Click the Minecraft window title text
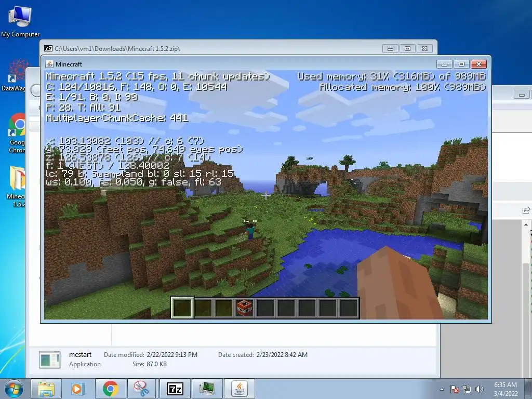The width and height of the screenshot is (532, 399). click(x=69, y=64)
